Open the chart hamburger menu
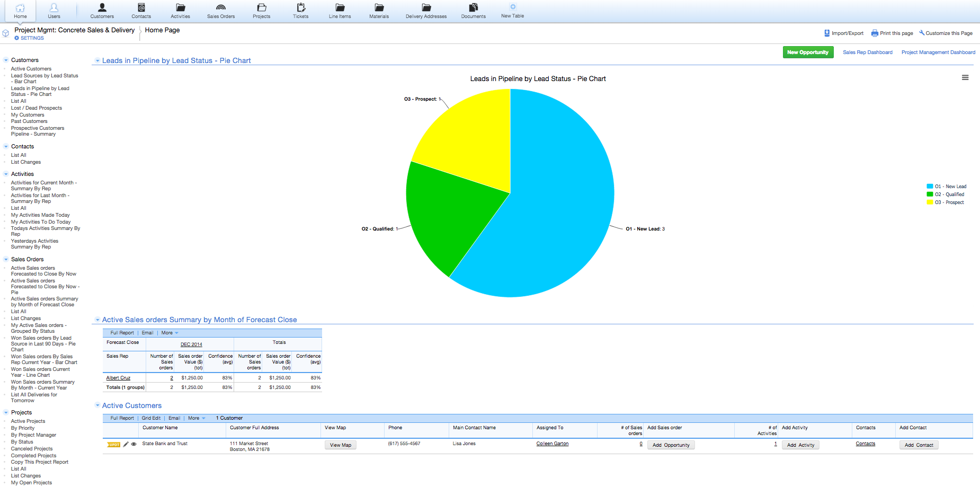 (965, 77)
